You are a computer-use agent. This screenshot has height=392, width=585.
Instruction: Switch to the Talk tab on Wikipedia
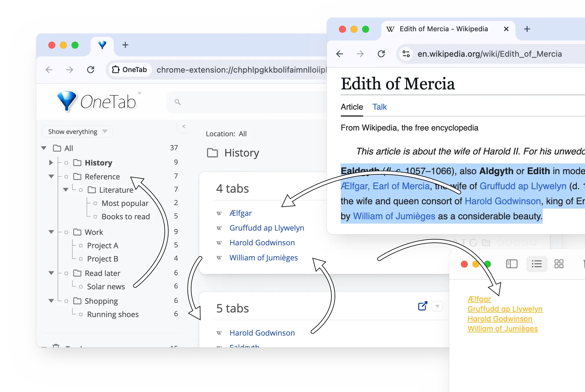point(379,107)
